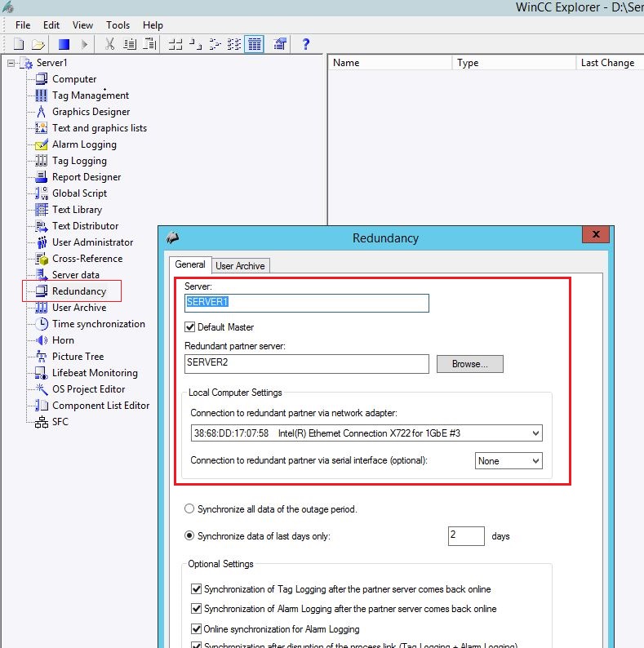Click the Computer icon in tree
Viewport: 644px width, 648px height.
(x=41, y=78)
